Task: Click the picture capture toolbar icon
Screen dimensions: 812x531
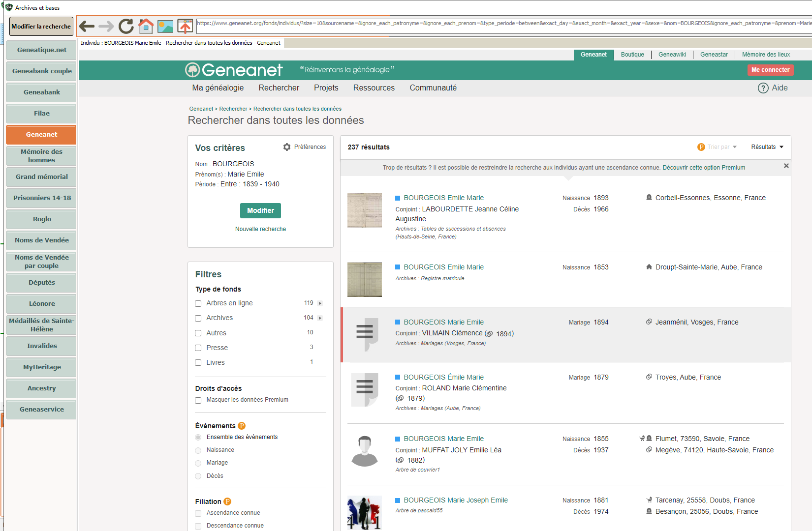Action: (x=165, y=26)
